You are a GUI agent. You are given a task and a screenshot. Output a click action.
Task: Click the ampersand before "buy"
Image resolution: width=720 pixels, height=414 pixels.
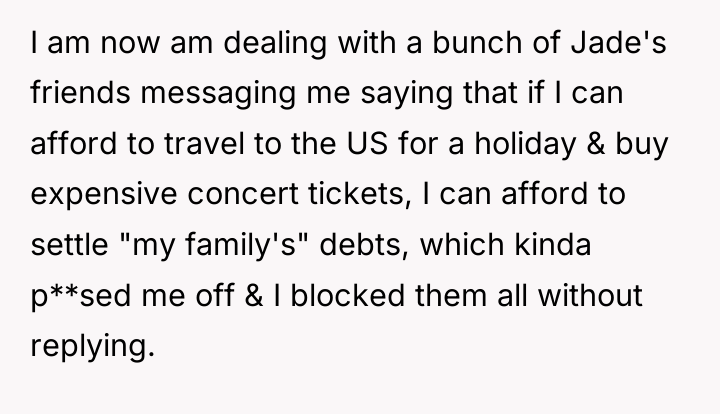[x=596, y=143]
